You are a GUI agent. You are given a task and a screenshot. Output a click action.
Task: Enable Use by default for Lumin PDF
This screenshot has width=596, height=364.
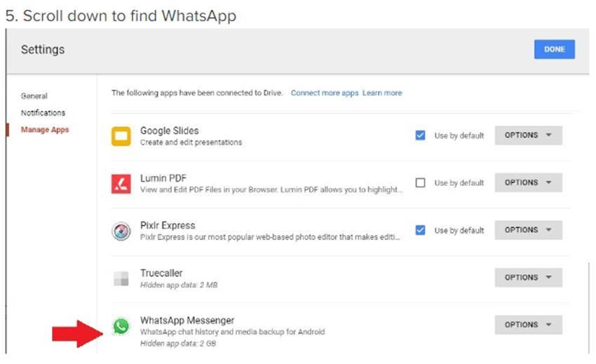(421, 183)
